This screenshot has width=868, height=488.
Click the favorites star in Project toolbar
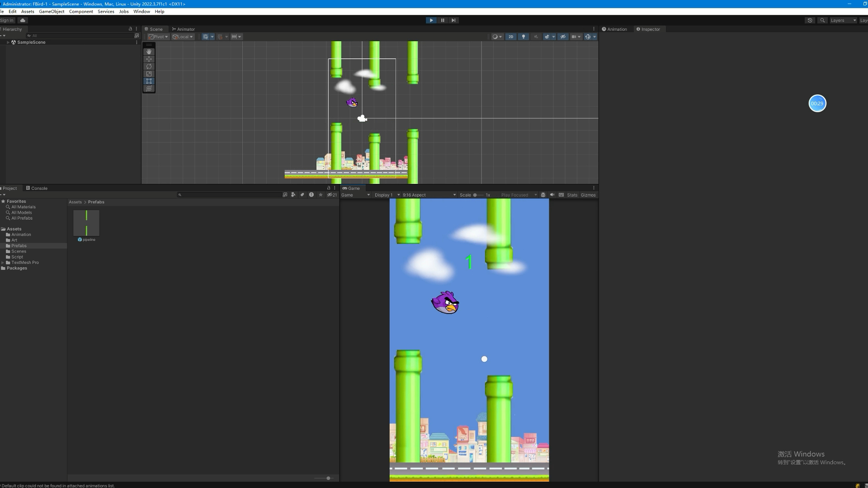click(x=321, y=195)
